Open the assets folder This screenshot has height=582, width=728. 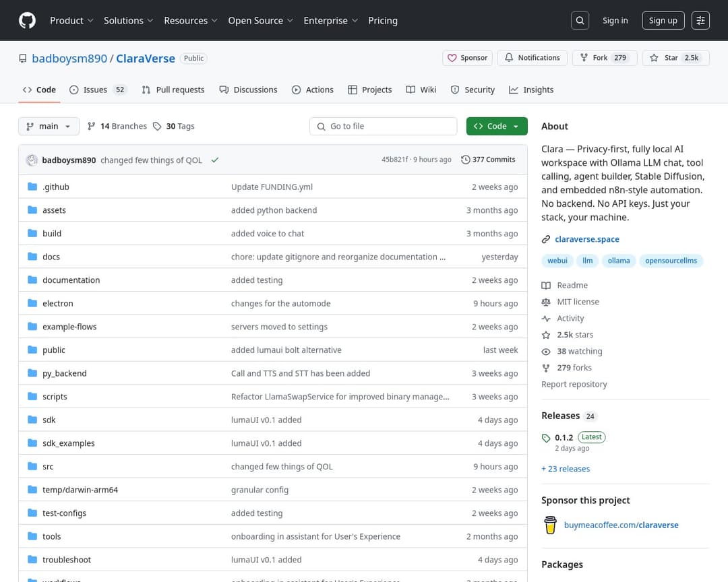coord(55,210)
